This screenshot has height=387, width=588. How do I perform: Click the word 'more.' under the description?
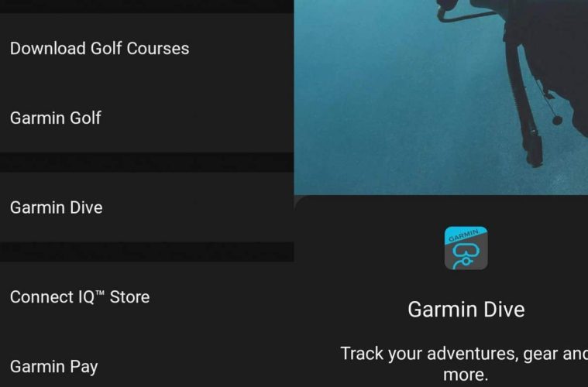(x=466, y=375)
